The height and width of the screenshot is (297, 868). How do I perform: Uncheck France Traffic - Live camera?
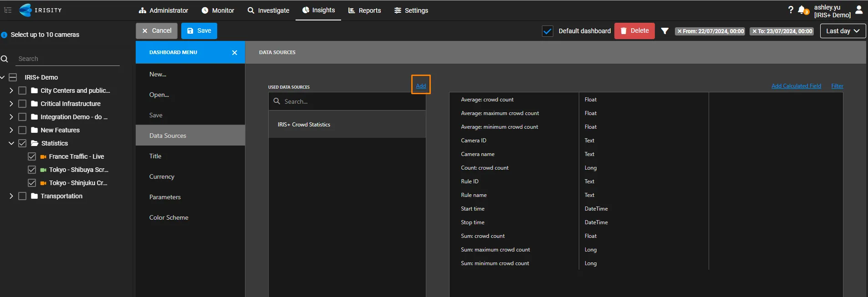(x=32, y=156)
